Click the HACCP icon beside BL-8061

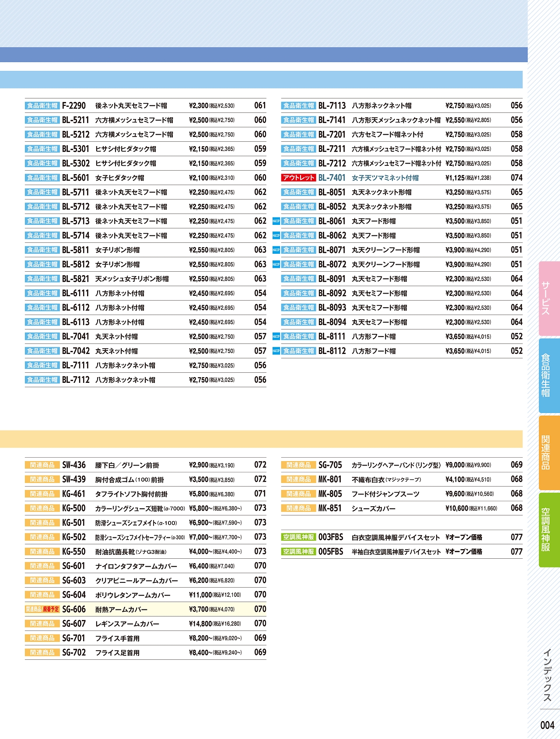276,221
